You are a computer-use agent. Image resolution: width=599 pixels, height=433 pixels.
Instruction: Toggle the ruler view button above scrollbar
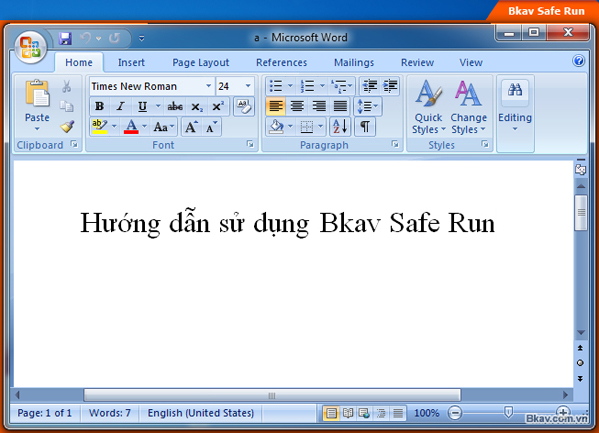click(581, 169)
